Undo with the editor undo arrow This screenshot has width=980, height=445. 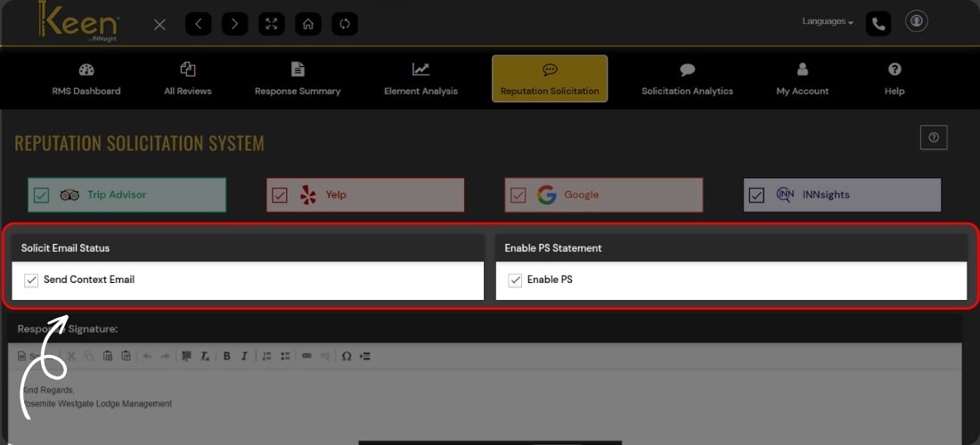[148, 356]
